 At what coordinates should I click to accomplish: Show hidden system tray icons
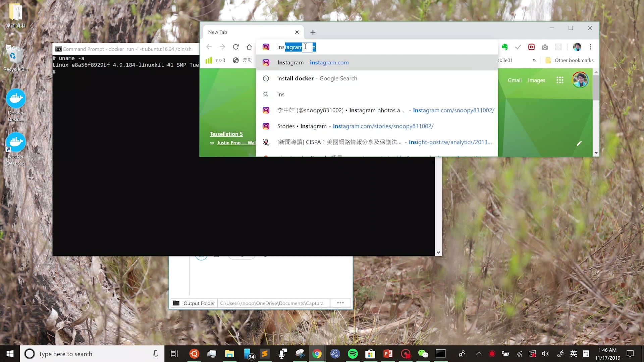[479, 354]
